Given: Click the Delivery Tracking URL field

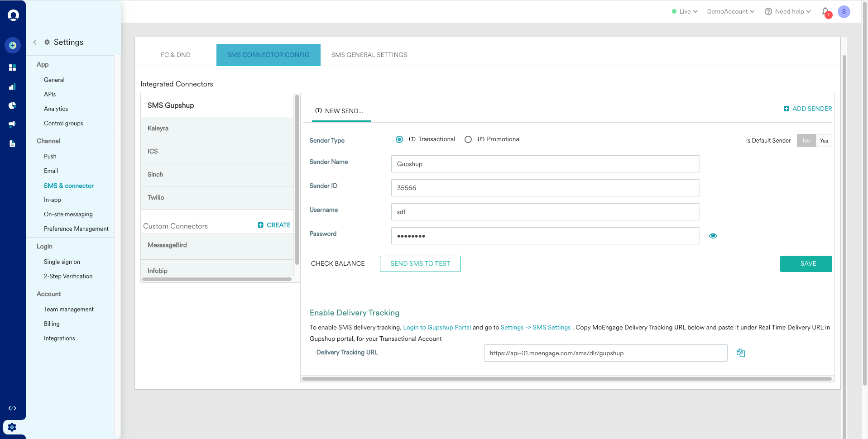Looking at the screenshot, I should pos(605,353).
